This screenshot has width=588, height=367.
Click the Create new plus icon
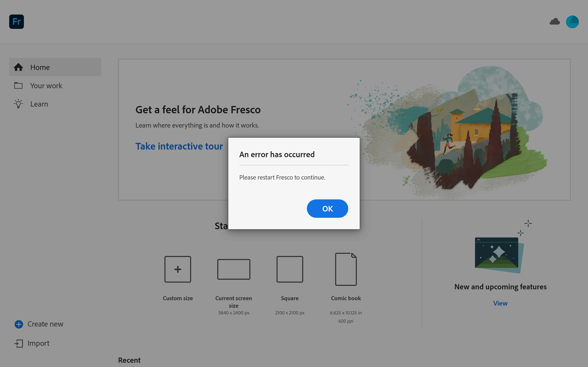click(19, 324)
